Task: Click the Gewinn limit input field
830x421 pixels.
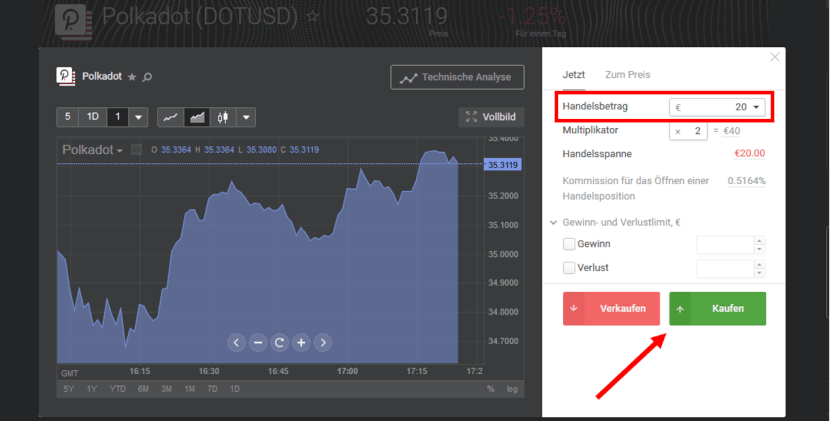Action: click(725, 245)
